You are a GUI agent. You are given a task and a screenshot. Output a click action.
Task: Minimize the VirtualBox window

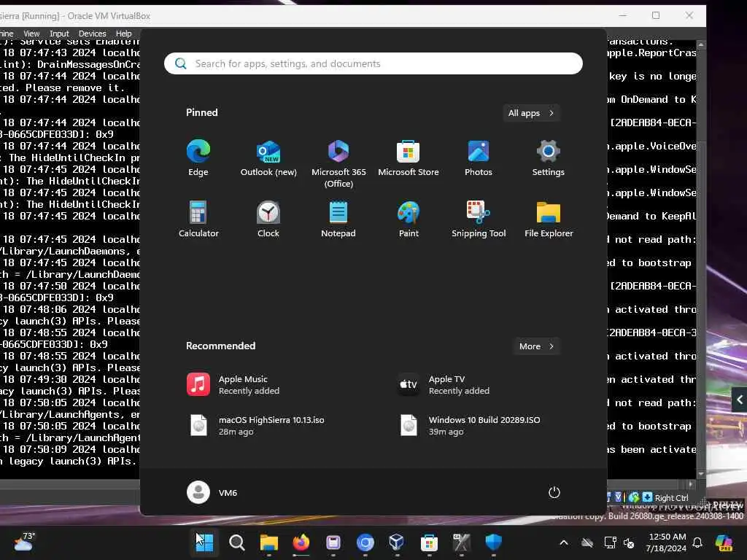[x=623, y=15]
